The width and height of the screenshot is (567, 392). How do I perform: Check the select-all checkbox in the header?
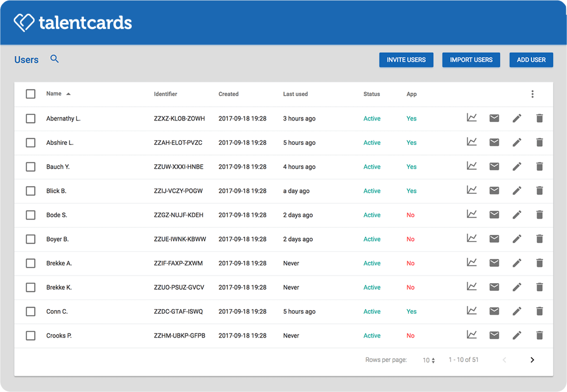coord(30,94)
